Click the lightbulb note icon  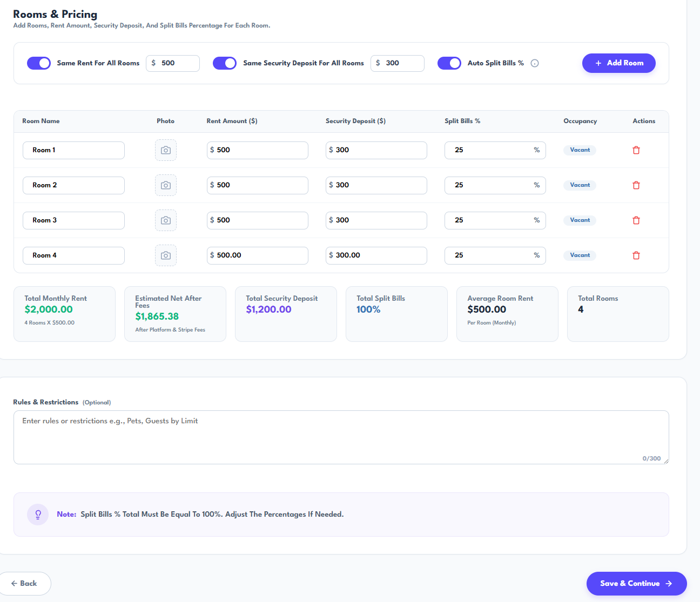pos(38,515)
